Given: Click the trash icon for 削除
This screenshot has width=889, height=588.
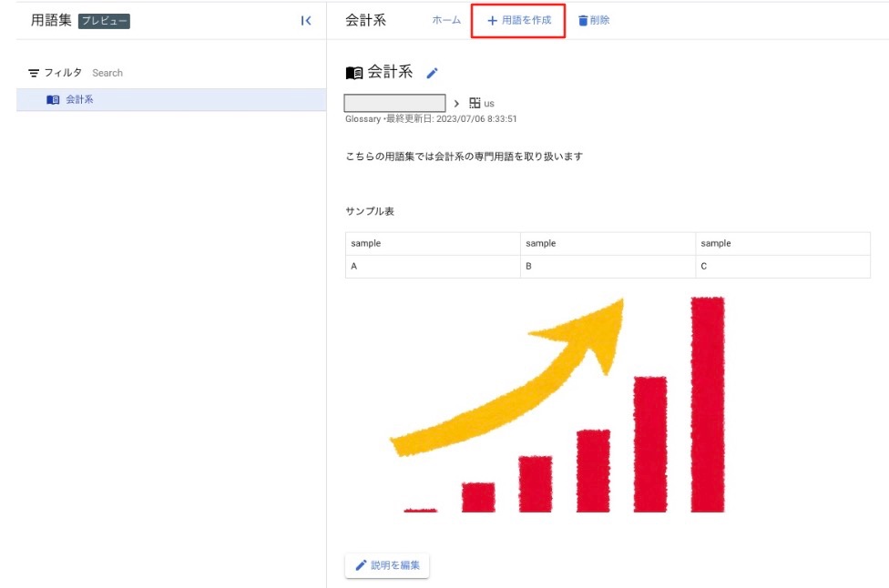Looking at the screenshot, I should coord(582,20).
